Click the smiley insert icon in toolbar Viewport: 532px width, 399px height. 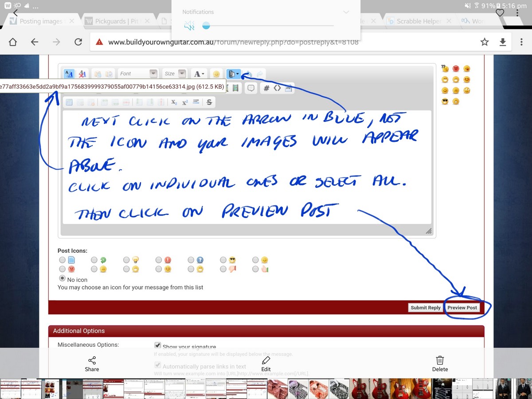click(x=216, y=74)
